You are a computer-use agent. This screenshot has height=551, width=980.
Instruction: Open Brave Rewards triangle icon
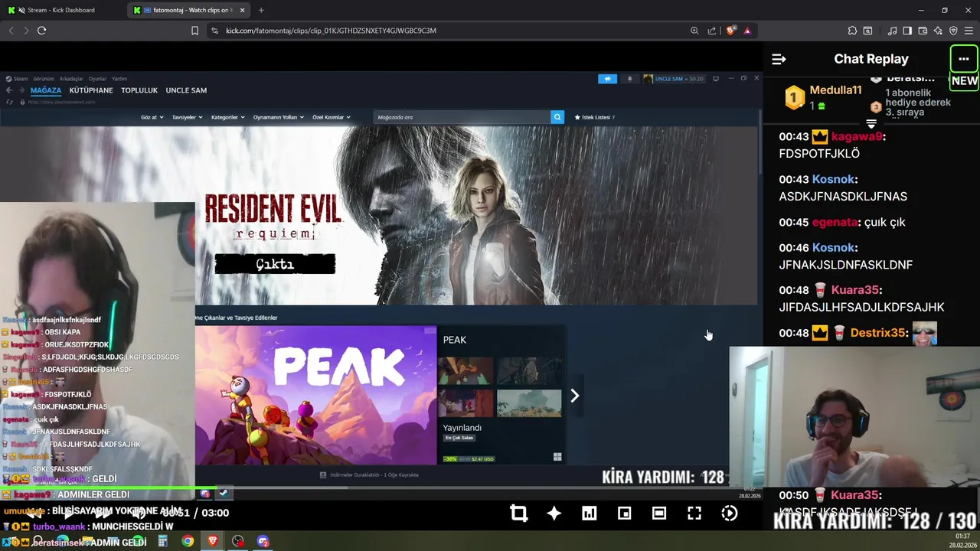(x=746, y=31)
